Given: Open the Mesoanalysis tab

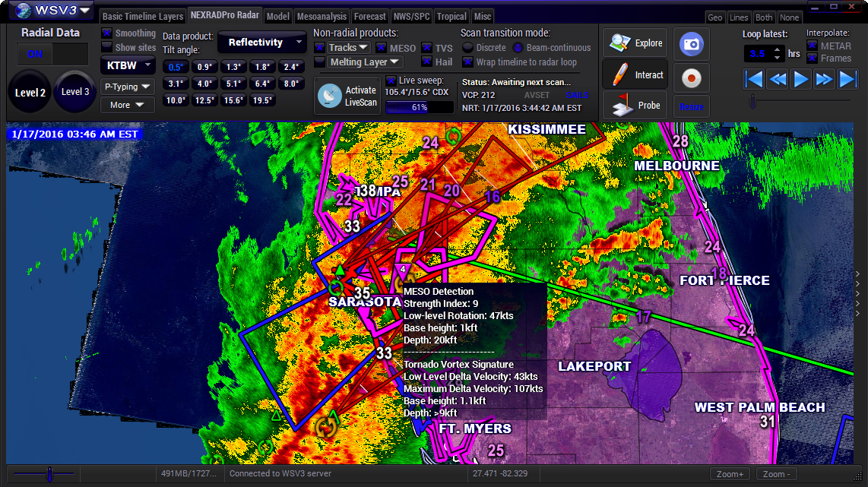Looking at the screenshot, I should 322,17.
